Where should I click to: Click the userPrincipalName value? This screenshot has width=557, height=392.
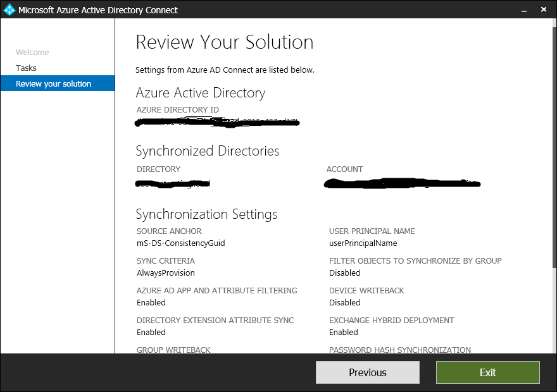[363, 243]
